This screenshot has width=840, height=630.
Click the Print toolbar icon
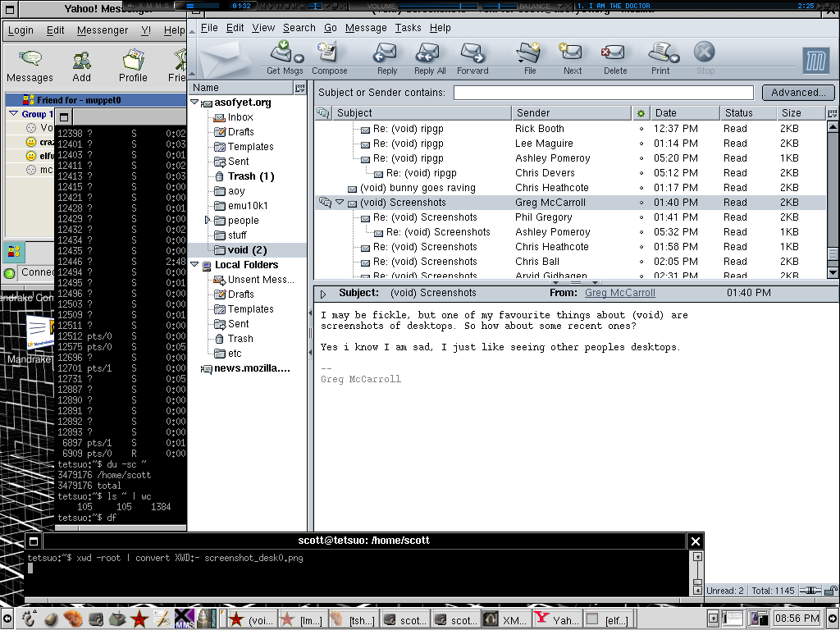click(660, 52)
